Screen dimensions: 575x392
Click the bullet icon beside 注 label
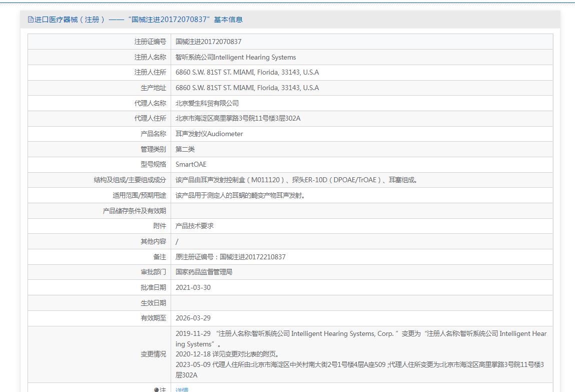(156, 389)
